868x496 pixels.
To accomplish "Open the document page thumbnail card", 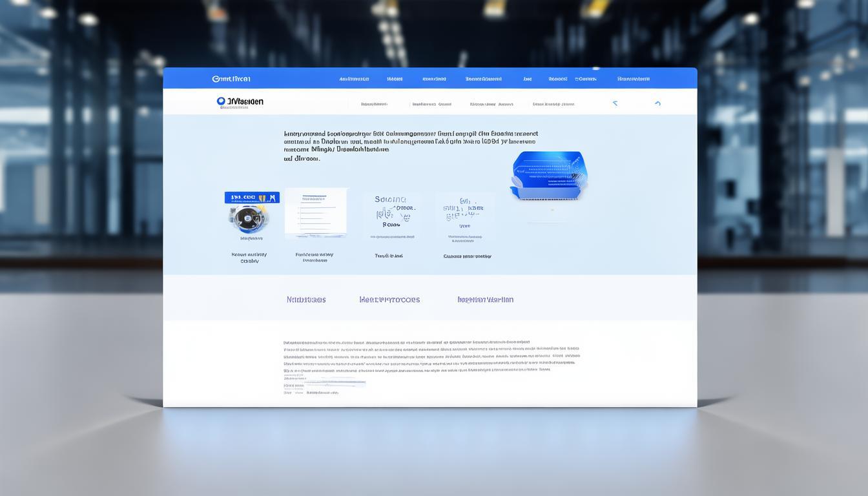I will (316, 213).
